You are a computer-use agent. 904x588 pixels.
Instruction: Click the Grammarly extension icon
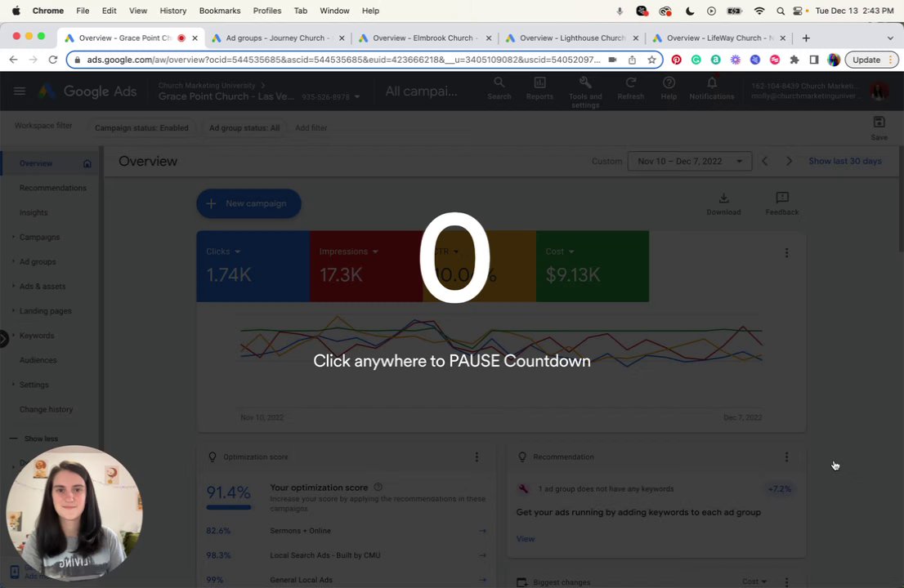pos(696,60)
